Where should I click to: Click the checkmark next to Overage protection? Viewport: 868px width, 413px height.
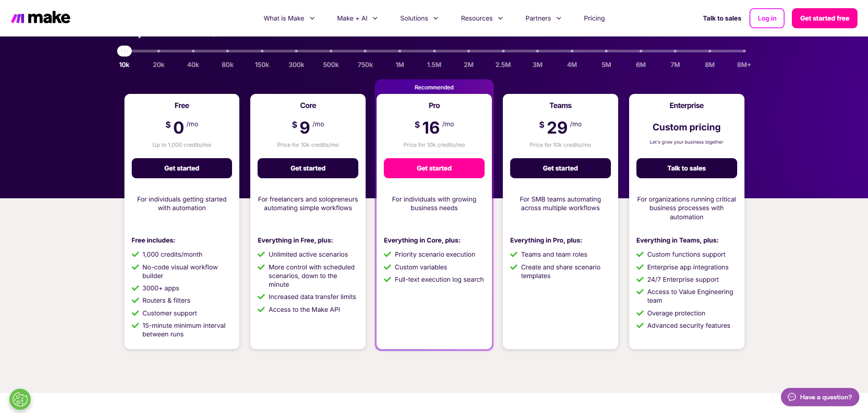(x=640, y=313)
